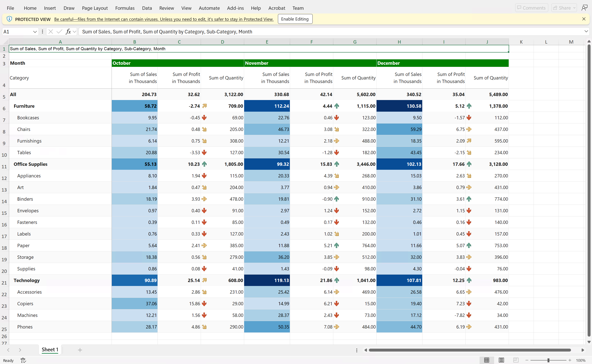Click the add new sheet plus icon
This screenshot has width=592, height=364.
tap(80, 350)
